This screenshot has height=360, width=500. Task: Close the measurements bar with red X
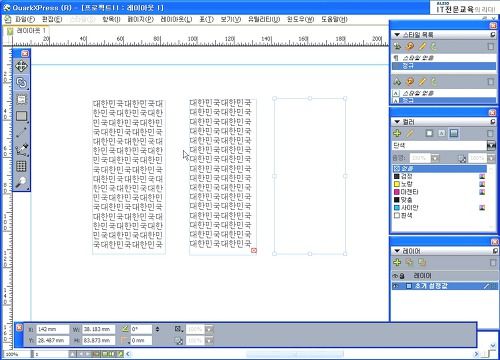coord(20,328)
